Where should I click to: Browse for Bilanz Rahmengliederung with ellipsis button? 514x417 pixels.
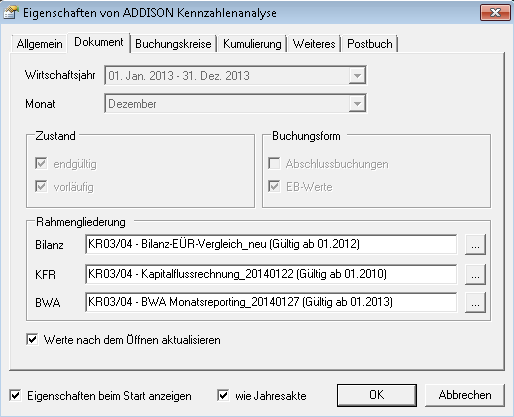[x=475, y=245]
